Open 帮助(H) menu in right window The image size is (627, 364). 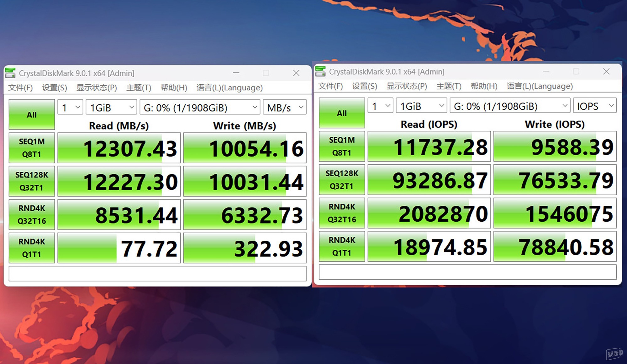(x=484, y=86)
